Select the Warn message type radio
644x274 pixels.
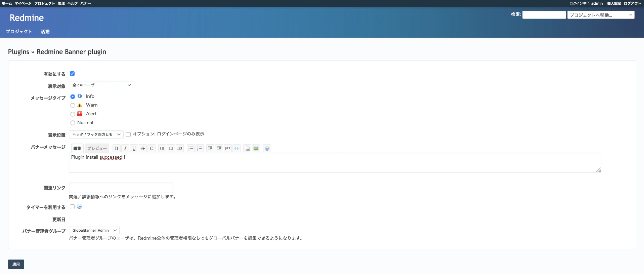pyautogui.click(x=73, y=105)
